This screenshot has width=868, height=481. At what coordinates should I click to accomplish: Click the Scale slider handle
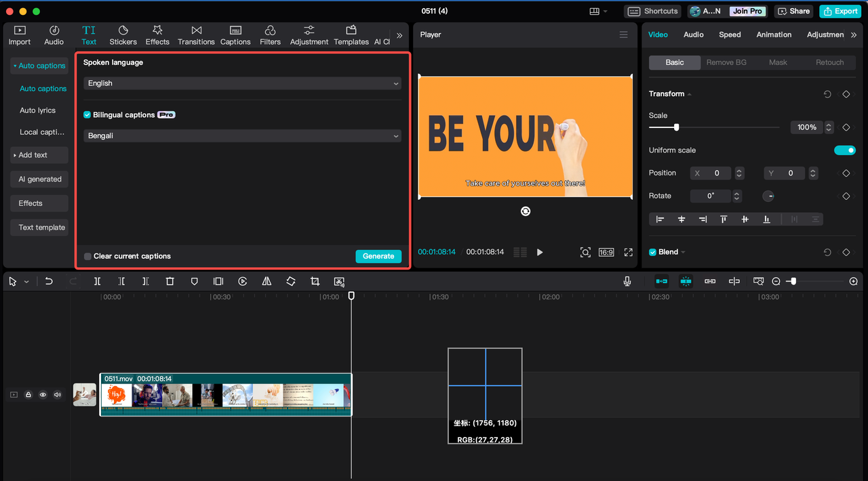pyautogui.click(x=676, y=127)
